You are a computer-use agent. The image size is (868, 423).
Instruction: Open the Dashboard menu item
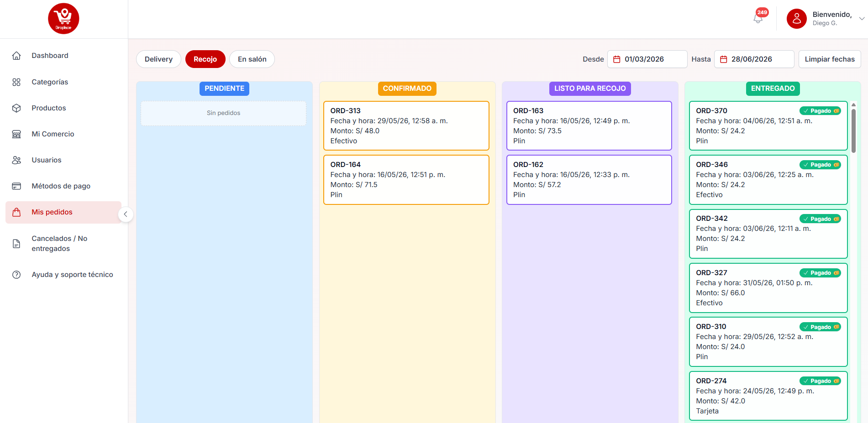[63, 56]
